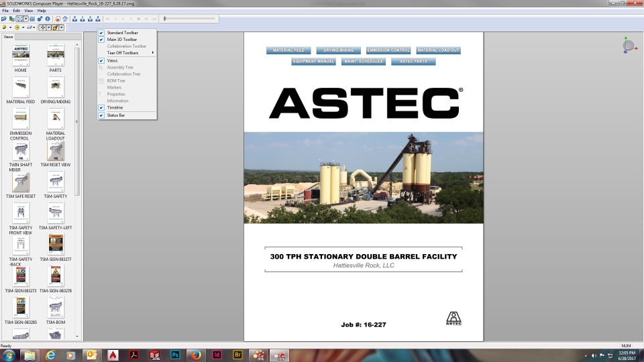Switch to the Views tab

(8, 37)
